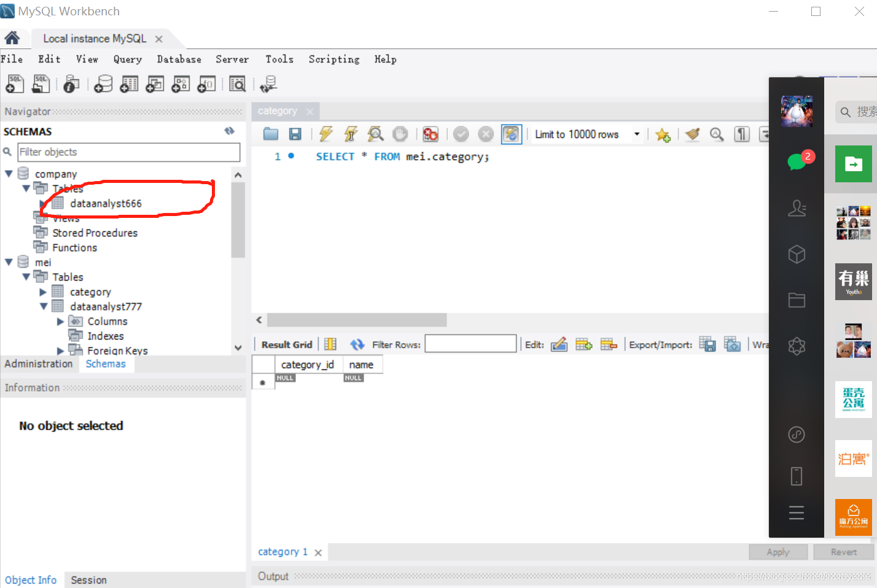Open WeChat chats icon with badge
This screenshot has width=877, height=588.
(x=797, y=160)
